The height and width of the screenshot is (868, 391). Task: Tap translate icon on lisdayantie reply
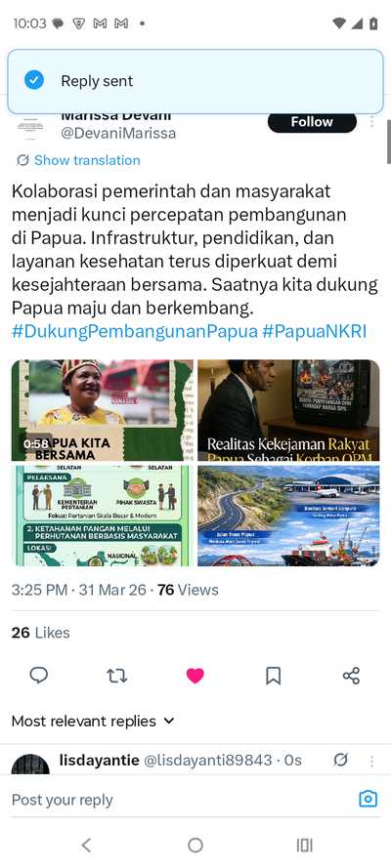click(x=340, y=761)
